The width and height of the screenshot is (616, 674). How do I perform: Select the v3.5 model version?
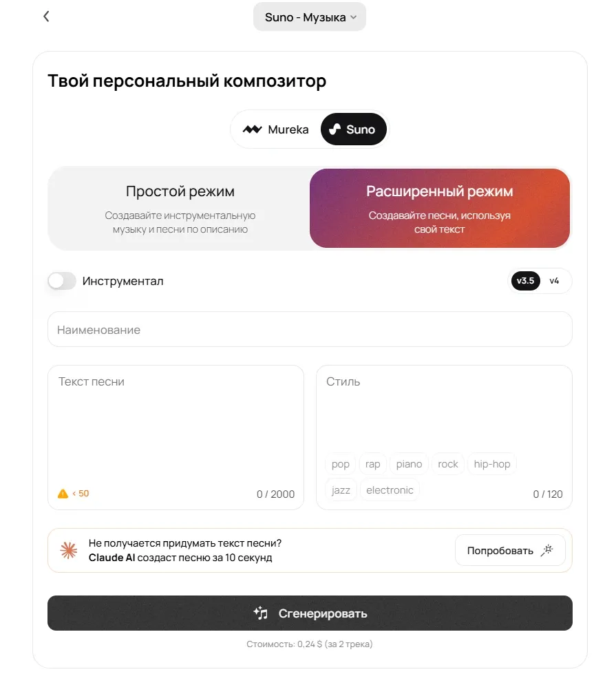pos(525,281)
